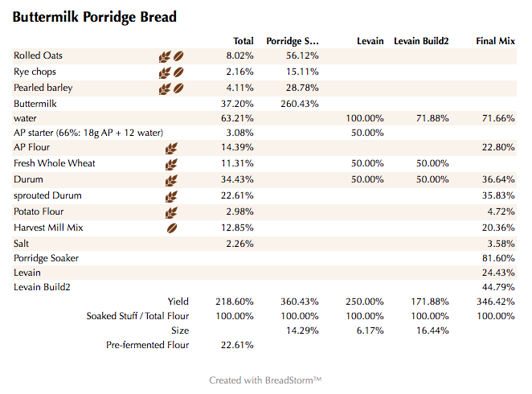
Task: Click the Pre-fermented Flour label
Action: pos(148,345)
